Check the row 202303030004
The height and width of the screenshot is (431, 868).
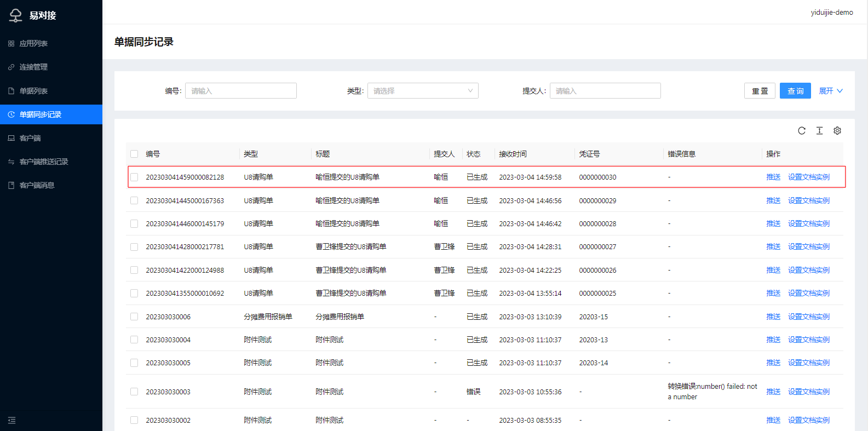click(134, 340)
